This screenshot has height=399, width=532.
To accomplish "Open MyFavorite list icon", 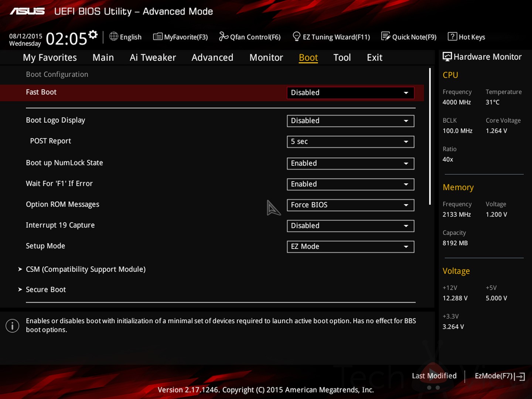I will pyautogui.click(x=158, y=36).
